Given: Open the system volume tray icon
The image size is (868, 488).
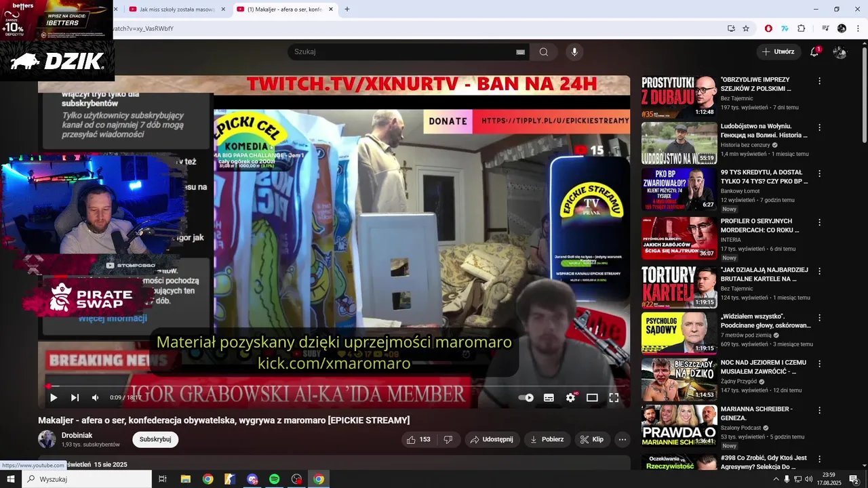Looking at the screenshot, I should [809, 479].
